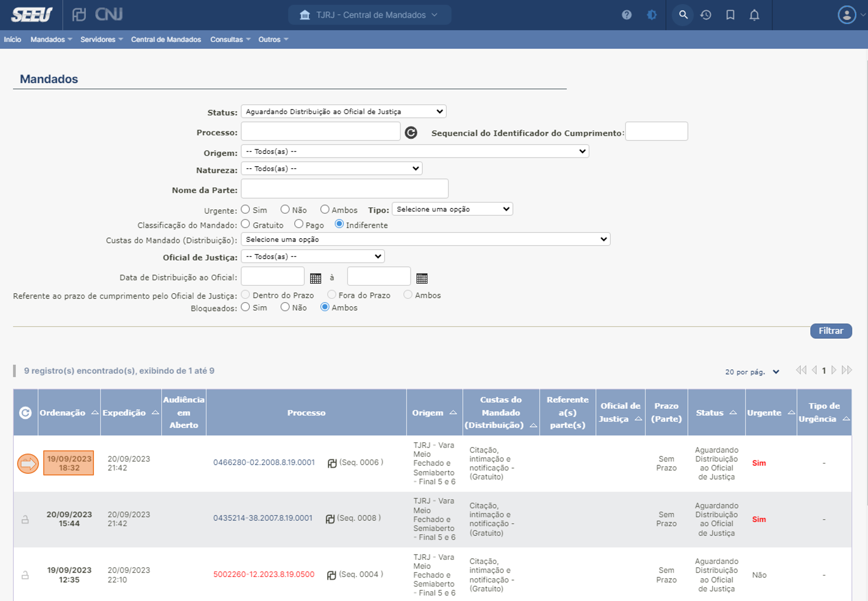Click the refresh icon next to Processo field
868x601 pixels.
[411, 132]
